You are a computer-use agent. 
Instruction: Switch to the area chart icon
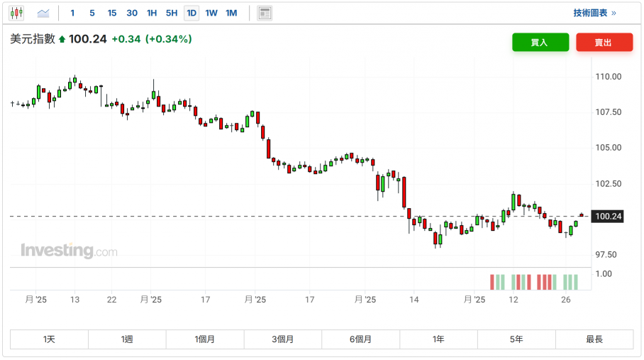43,13
